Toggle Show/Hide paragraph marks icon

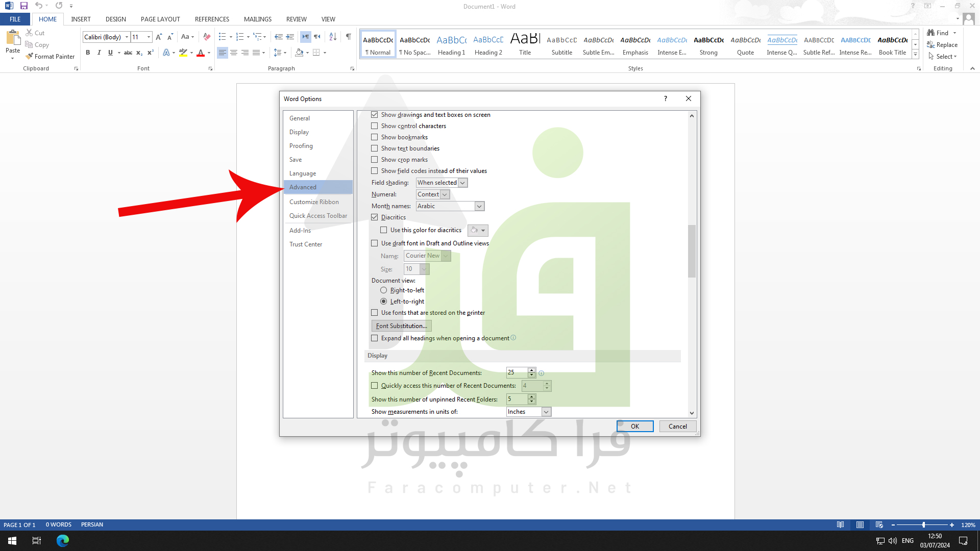[348, 37]
